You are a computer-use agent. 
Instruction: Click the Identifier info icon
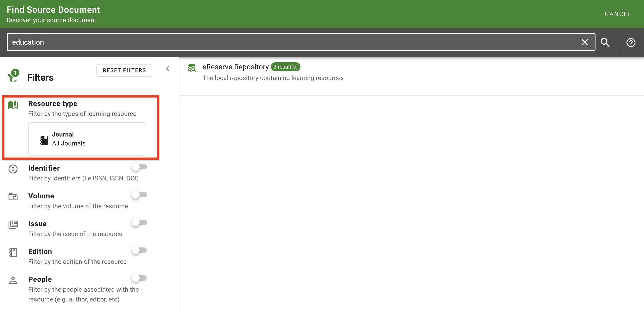[x=13, y=169]
